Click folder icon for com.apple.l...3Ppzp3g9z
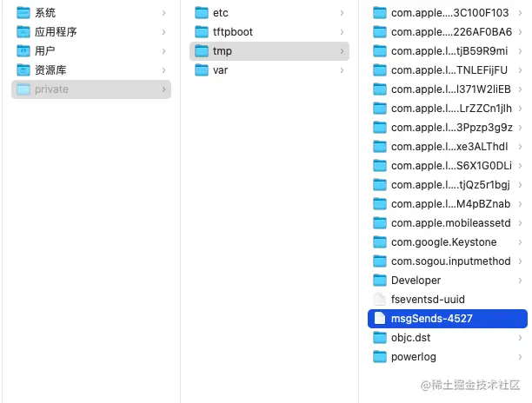This screenshot has height=403, width=532. click(x=380, y=128)
